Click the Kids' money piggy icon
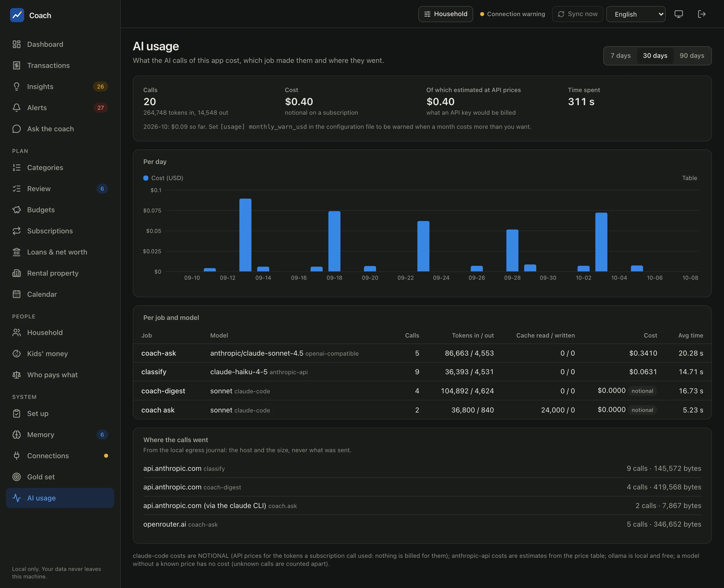Screen dimensions: 724x588 17,354
